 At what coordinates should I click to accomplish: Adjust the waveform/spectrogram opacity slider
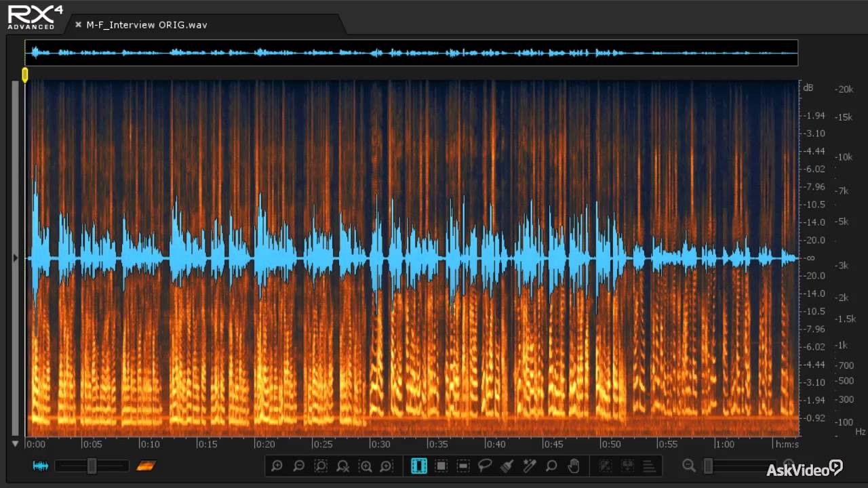tap(92, 466)
